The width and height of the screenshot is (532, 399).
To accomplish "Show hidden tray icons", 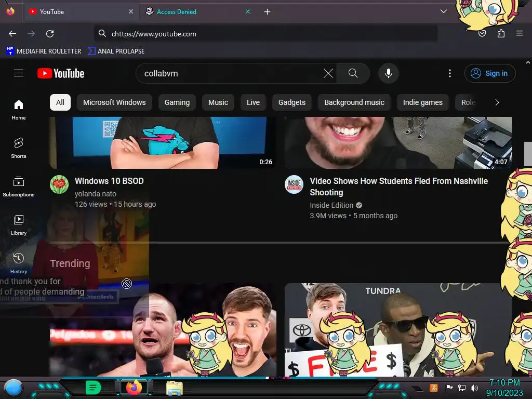I will click(418, 388).
